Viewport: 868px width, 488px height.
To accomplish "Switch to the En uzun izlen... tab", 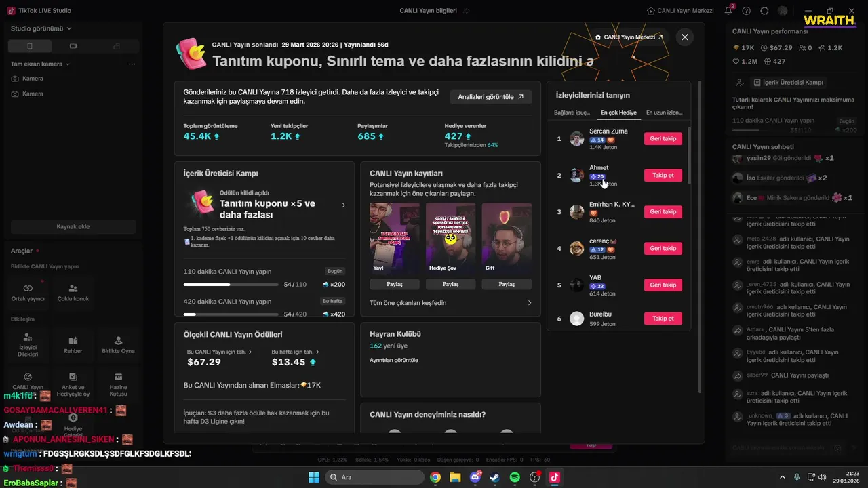I will click(664, 113).
